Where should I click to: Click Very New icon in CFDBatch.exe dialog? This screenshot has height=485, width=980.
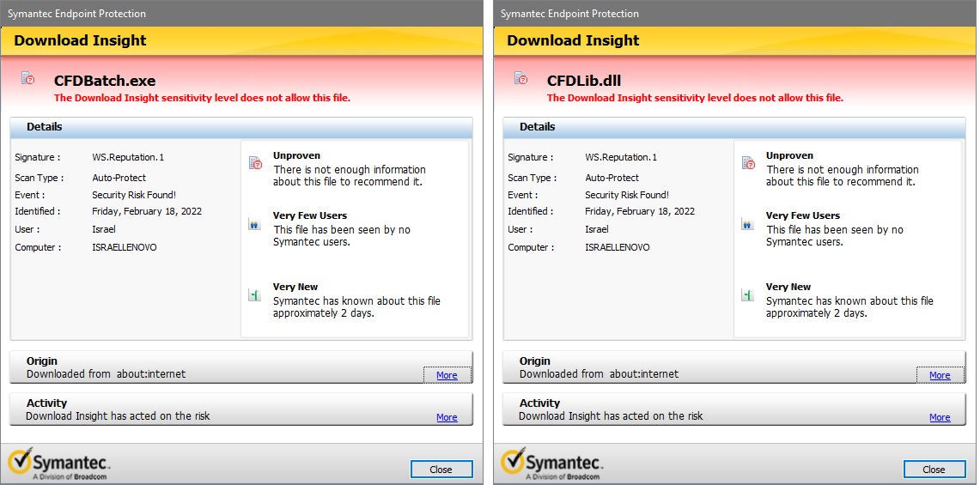pyautogui.click(x=254, y=294)
